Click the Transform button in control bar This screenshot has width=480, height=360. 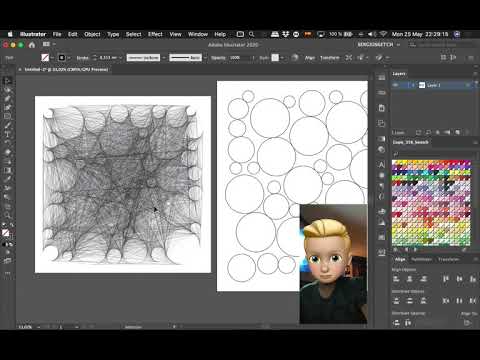(330, 58)
